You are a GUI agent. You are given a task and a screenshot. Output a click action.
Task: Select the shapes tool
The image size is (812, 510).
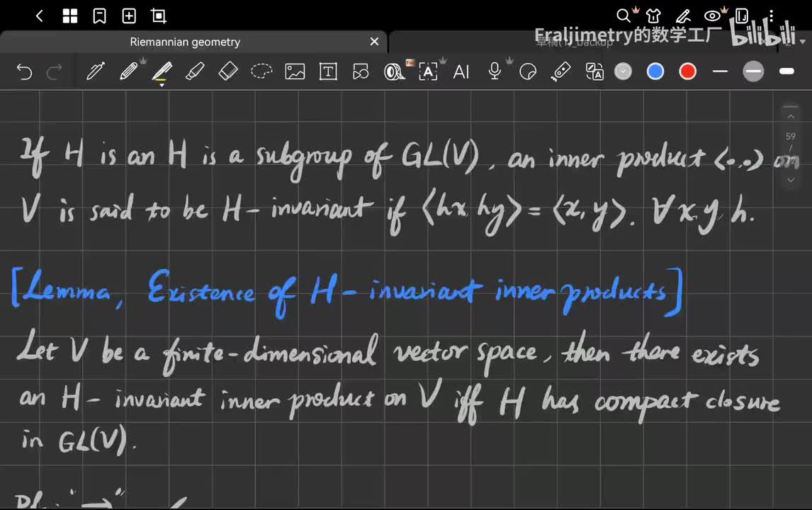361,72
